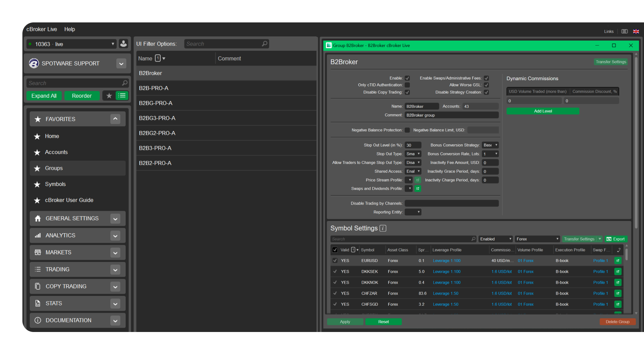Open the Bonus Conversion Strategy dropdown
Image resolution: width=644 pixels, height=353 pixels.
490,145
